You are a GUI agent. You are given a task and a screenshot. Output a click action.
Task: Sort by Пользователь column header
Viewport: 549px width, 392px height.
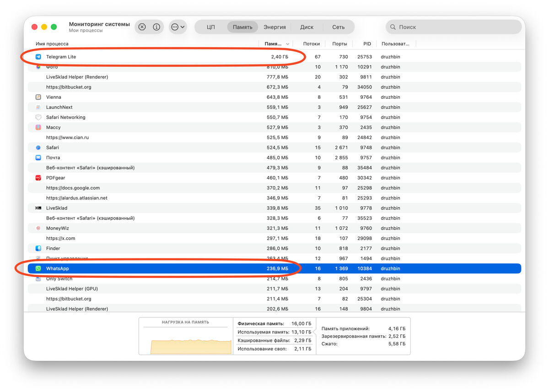click(396, 44)
